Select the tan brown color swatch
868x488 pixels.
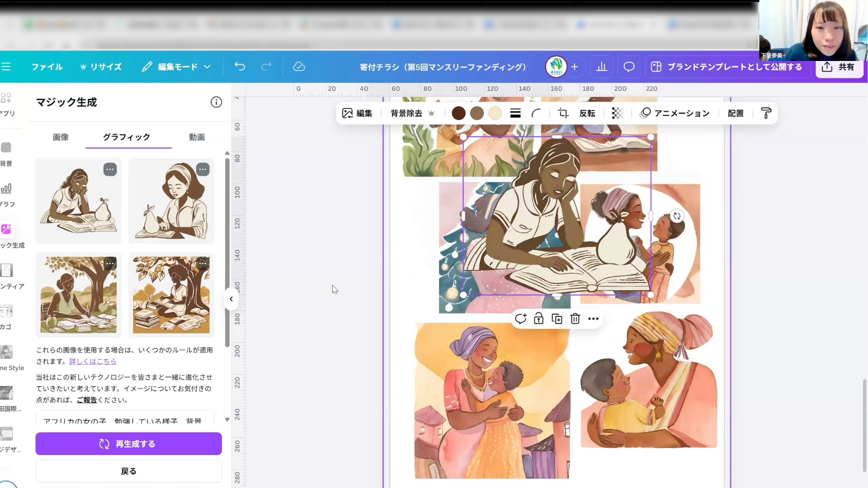pyautogui.click(x=477, y=113)
